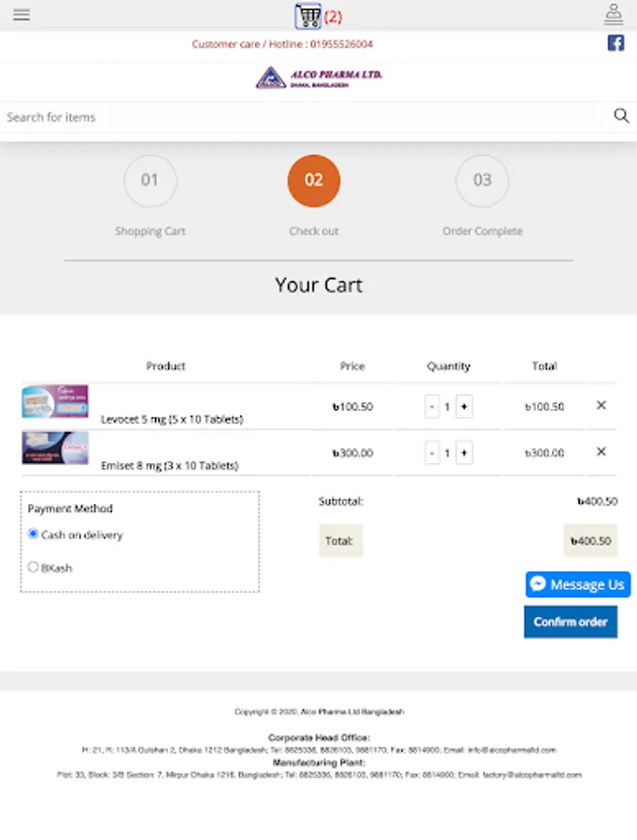Select Cash on delivery payment
The width and height of the screenshot is (637, 840).
[34, 534]
